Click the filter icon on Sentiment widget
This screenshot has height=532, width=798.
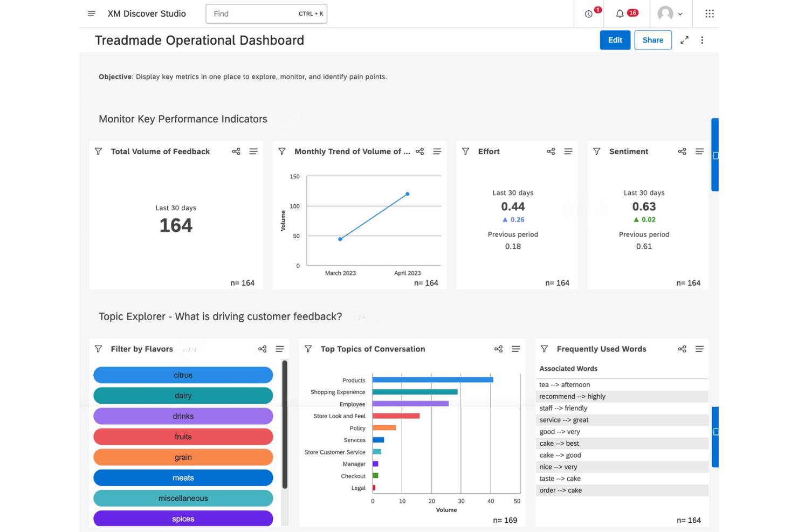click(x=597, y=151)
